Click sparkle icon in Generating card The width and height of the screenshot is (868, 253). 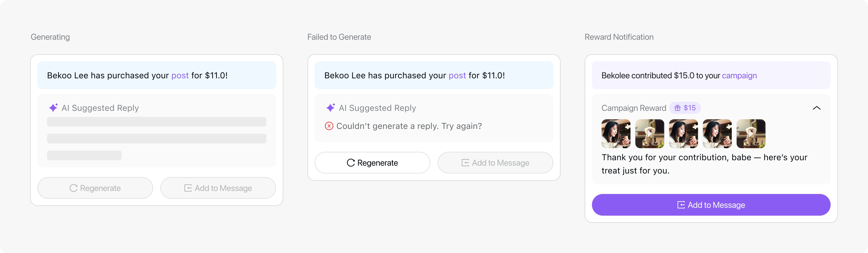53,108
